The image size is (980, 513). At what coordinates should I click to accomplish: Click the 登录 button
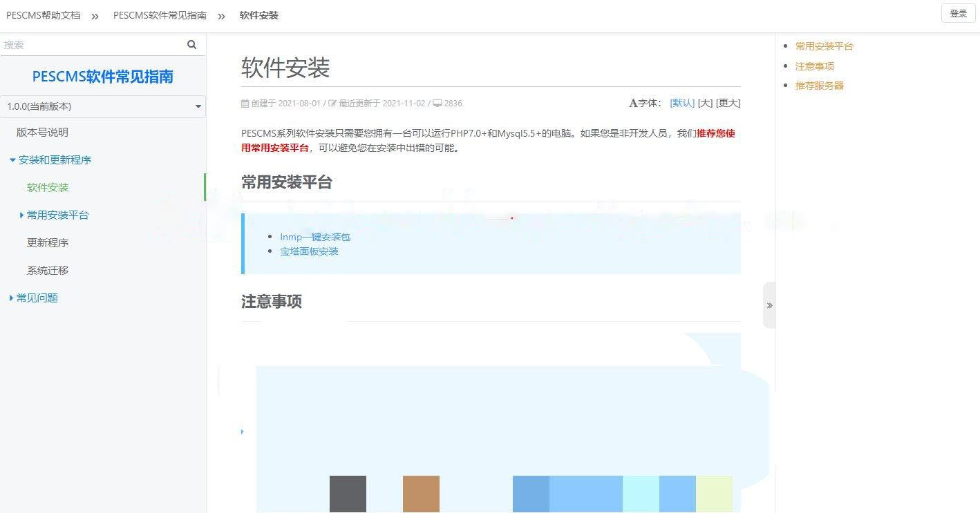958,13
